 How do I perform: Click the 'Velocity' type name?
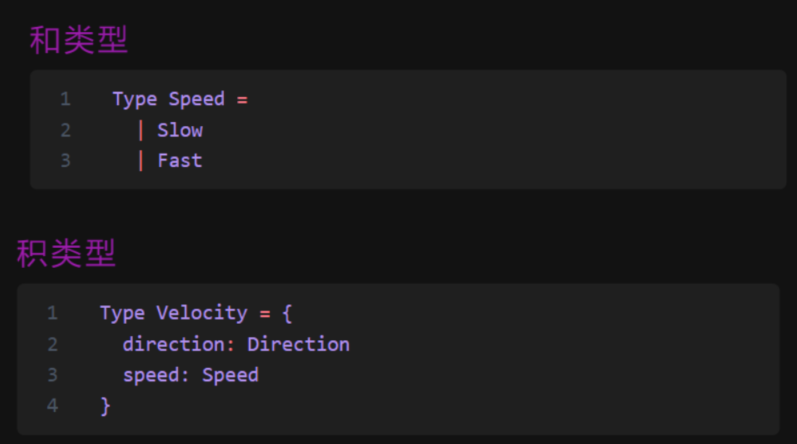(202, 313)
